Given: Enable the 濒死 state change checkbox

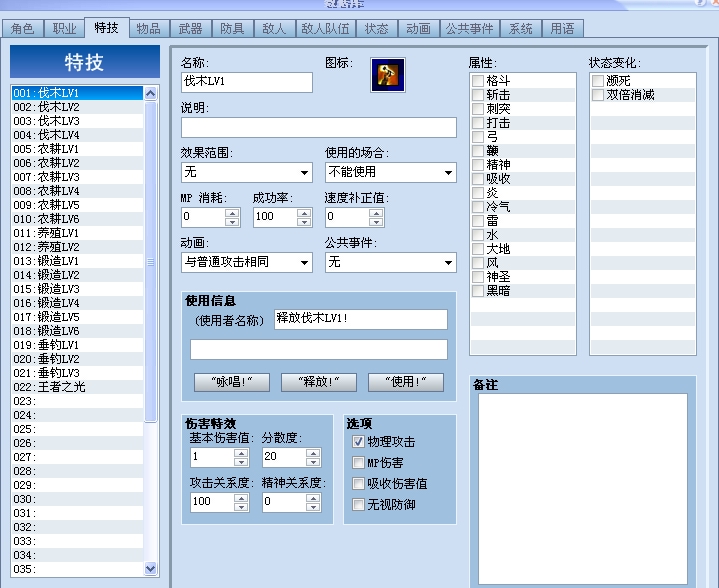Looking at the screenshot, I should [x=597, y=81].
